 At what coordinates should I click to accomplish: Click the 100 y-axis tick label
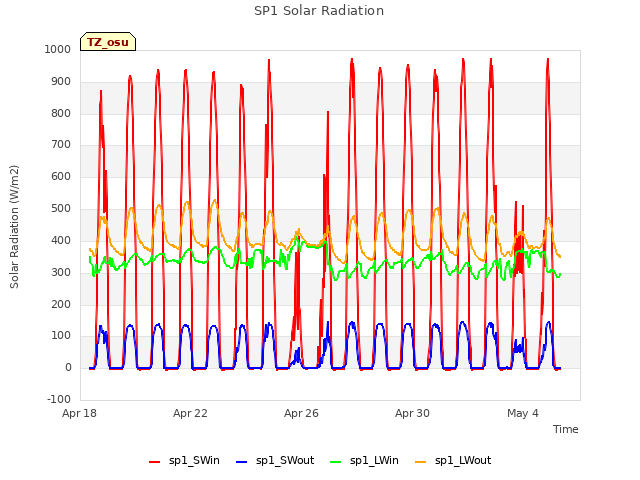[61, 336]
